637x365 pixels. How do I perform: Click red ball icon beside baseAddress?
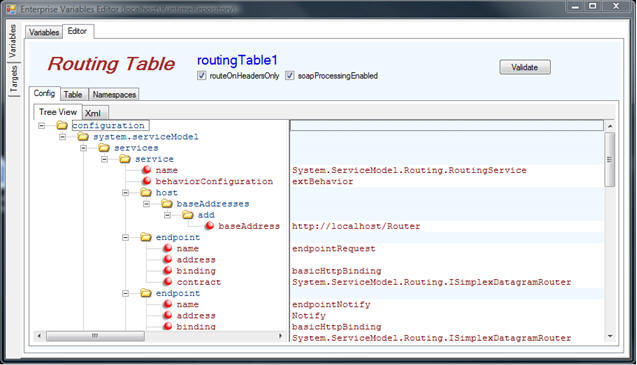pyautogui.click(x=209, y=226)
